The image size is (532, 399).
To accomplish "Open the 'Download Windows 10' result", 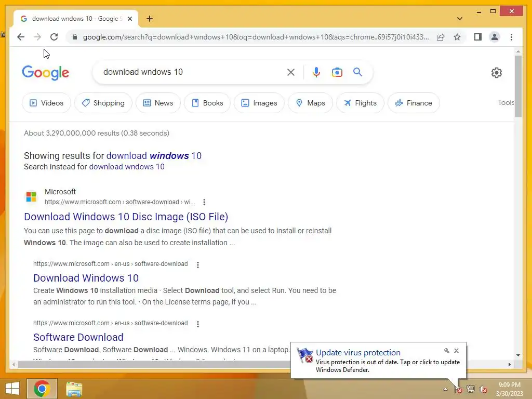I will pos(86,278).
